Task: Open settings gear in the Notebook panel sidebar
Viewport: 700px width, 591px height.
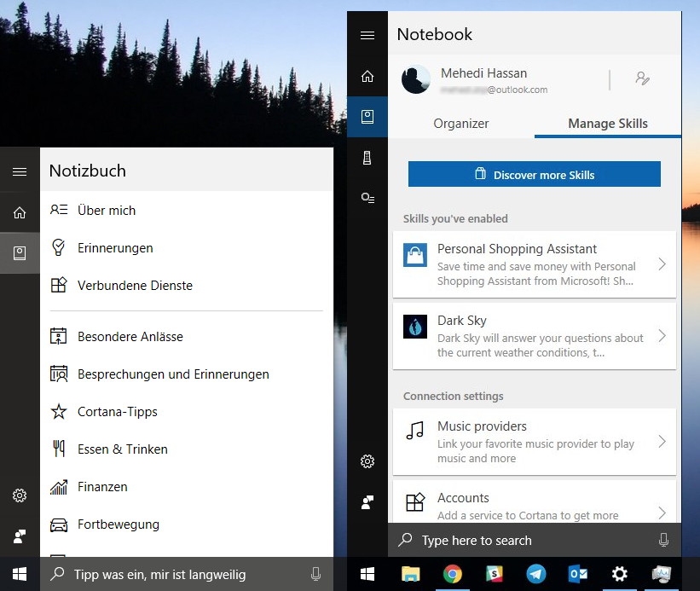Action: pos(367,461)
